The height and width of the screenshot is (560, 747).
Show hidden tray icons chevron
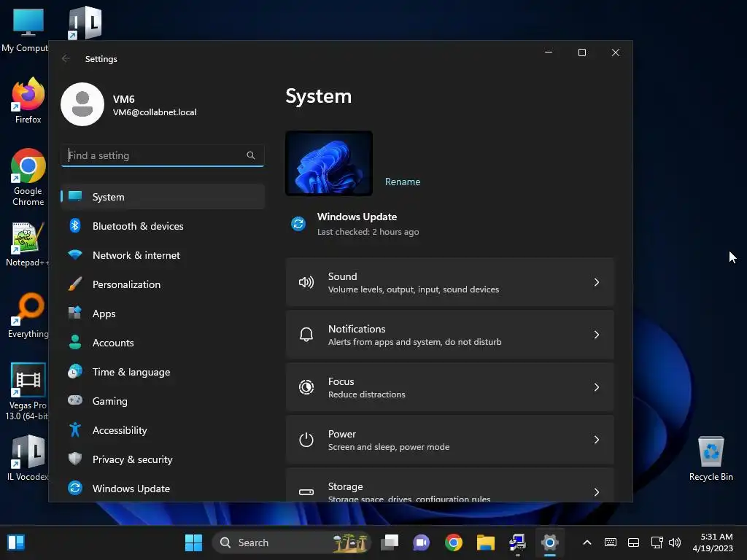tap(587, 542)
